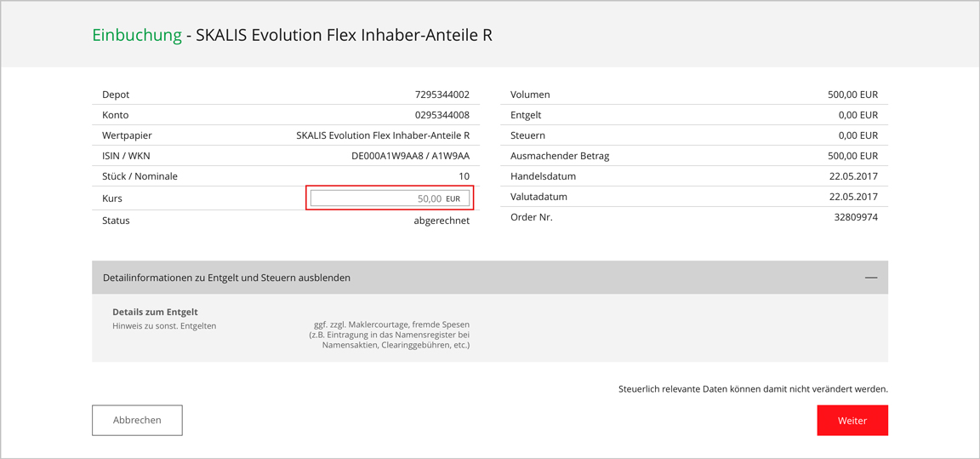
Task: Click the order number 32809974
Action: (x=857, y=218)
